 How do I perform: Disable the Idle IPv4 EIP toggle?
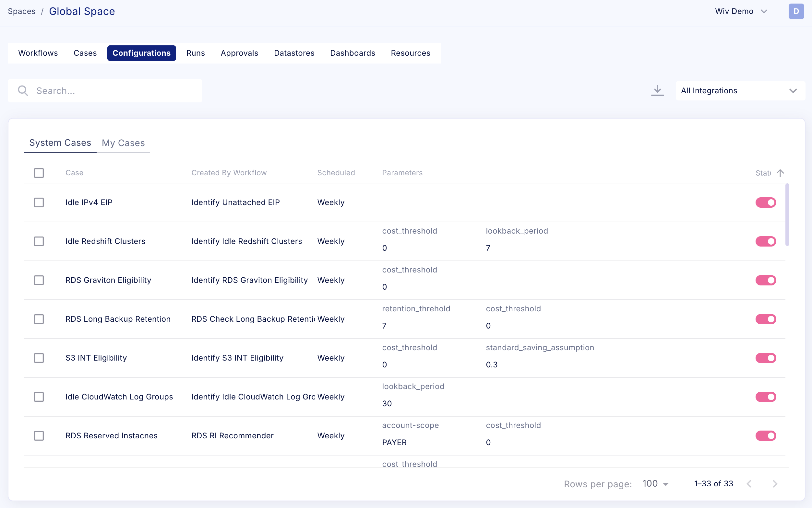click(x=766, y=202)
